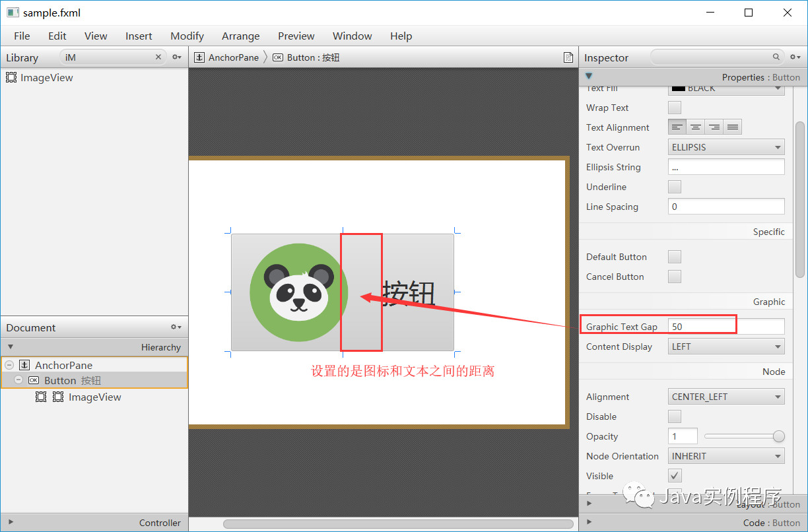Viewport: 808px width, 532px height.
Task: Click the AnchorPane icon in the breadcrumb path
Action: 199,57
